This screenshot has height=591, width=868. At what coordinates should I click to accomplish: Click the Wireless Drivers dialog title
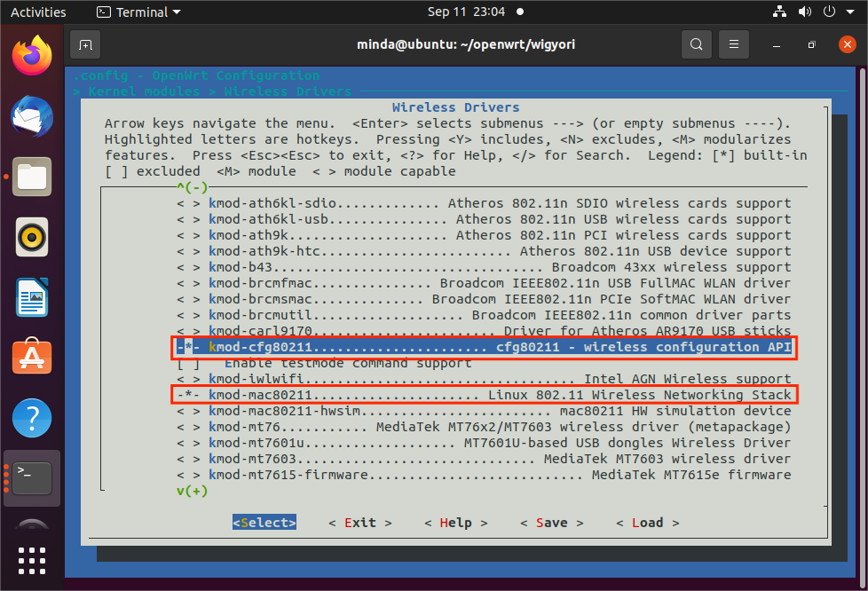[455, 107]
